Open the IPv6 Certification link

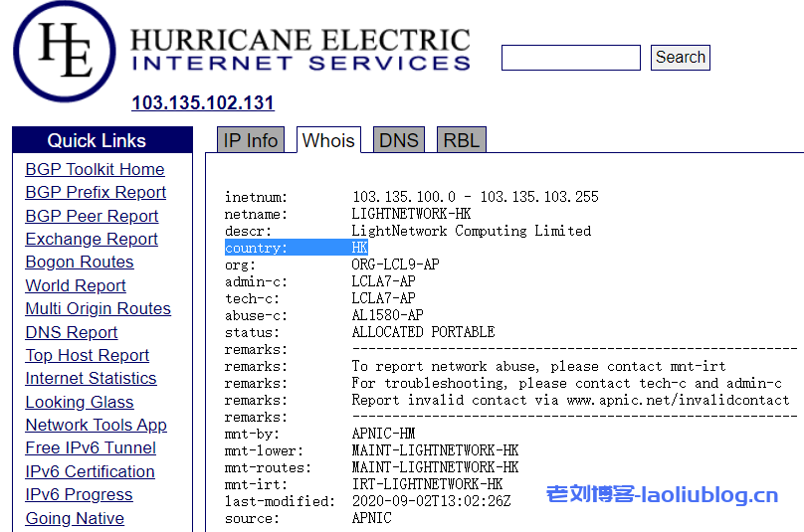pyautogui.click(x=90, y=471)
